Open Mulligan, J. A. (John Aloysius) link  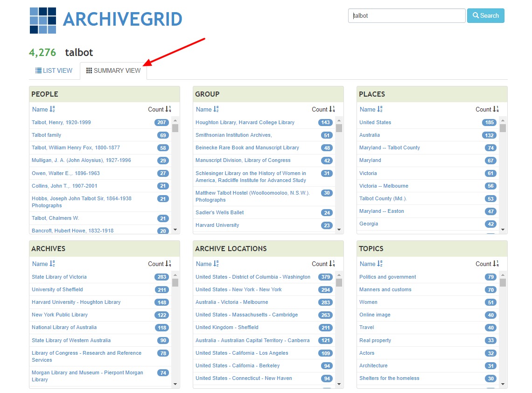[81, 160]
